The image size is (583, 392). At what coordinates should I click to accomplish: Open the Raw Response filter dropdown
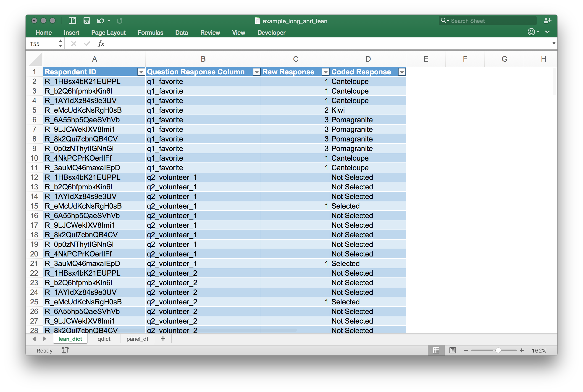click(x=325, y=72)
